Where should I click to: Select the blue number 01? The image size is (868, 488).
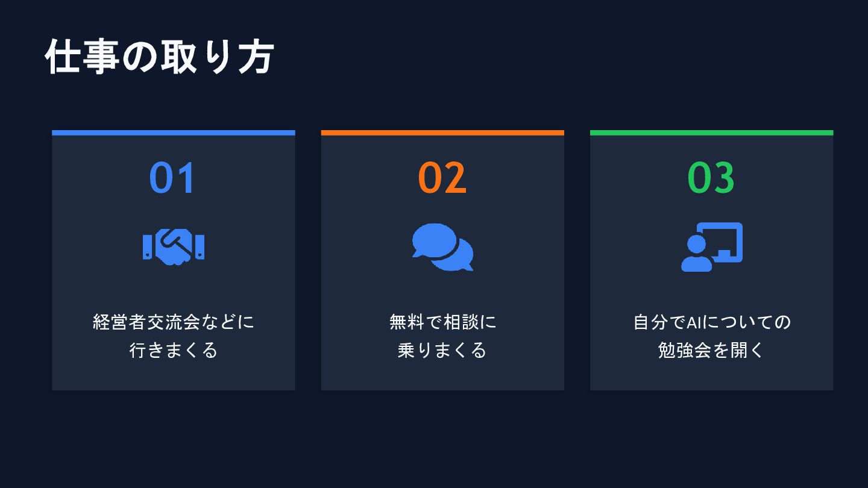click(x=173, y=178)
